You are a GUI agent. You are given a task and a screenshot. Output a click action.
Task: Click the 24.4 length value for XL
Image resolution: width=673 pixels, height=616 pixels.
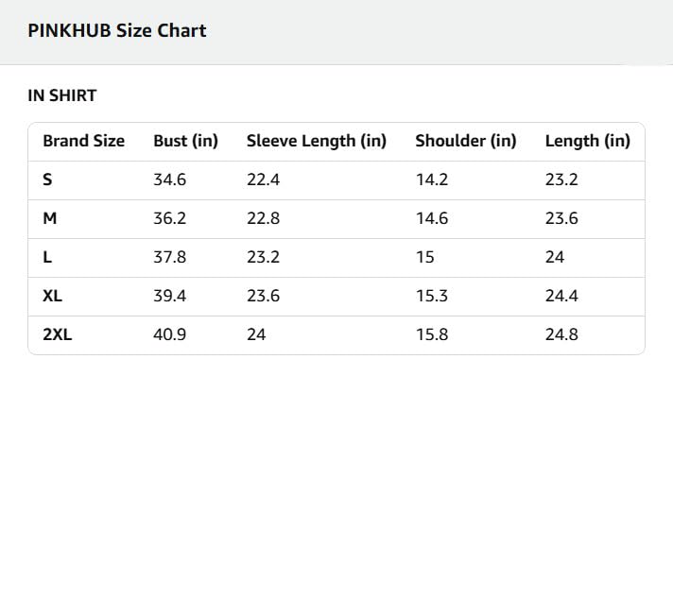point(561,296)
